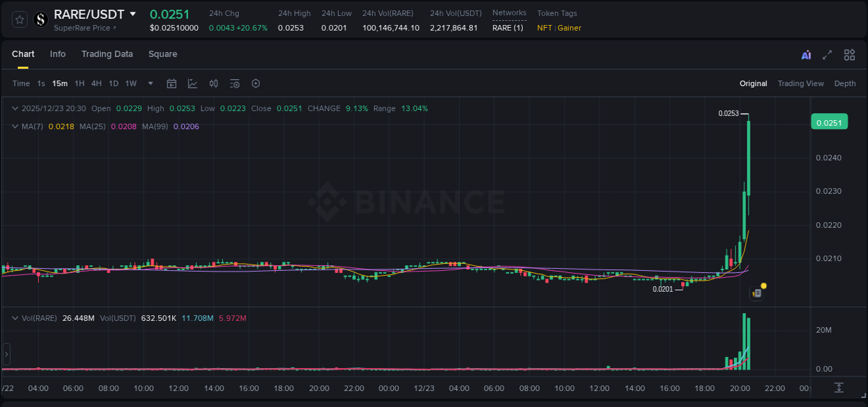Switch to the Trading View chart mode
Viewport: 868px width, 407px height.
click(x=801, y=83)
